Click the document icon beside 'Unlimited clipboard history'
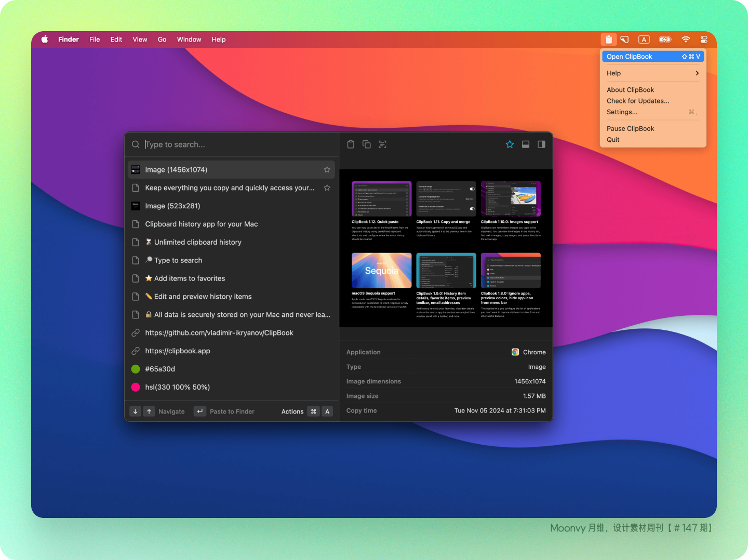The image size is (748, 560). click(x=136, y=242)
